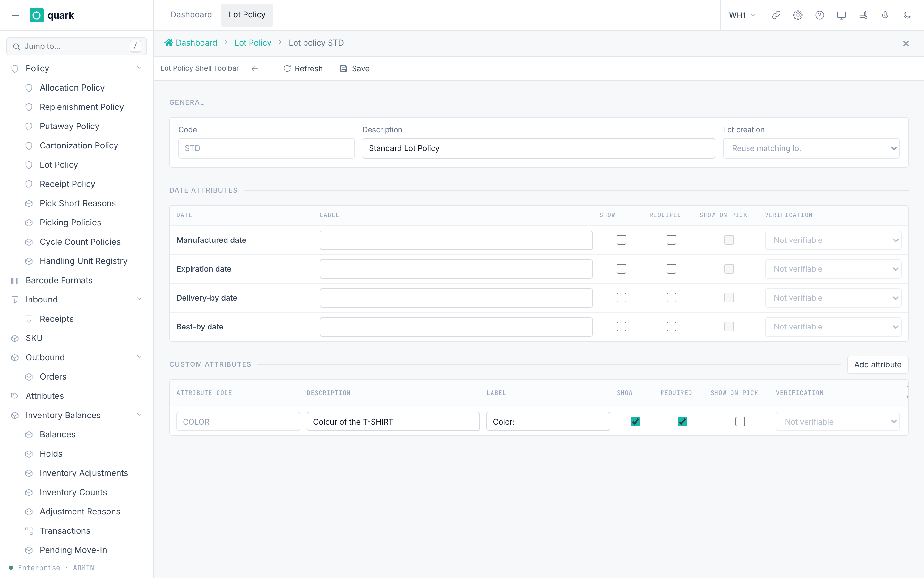Viewport: 924px width, 578px height.
Task: Open Verification dropdown for Expiration date
Action: pos(833,269)
